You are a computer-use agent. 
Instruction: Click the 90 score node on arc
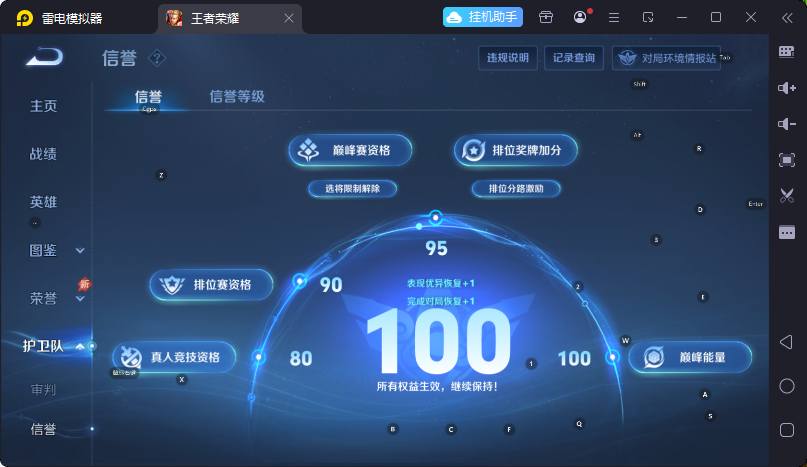click(x=300, y=281)
